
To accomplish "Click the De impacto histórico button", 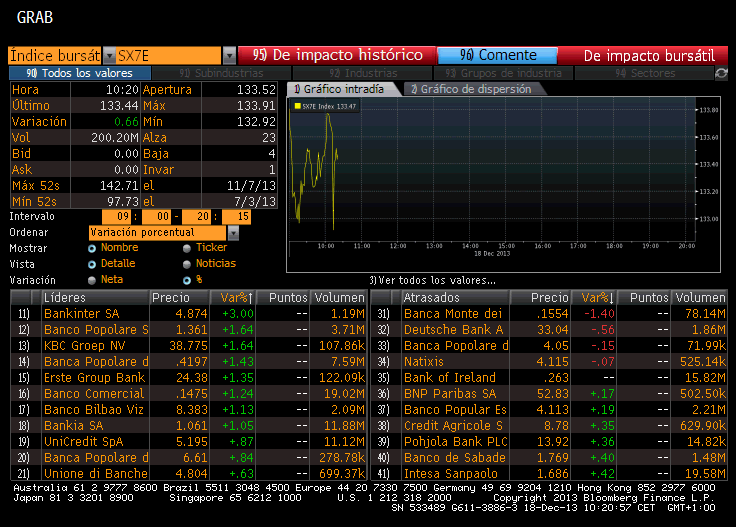I will pyautogui.click(x=337, y=55).
